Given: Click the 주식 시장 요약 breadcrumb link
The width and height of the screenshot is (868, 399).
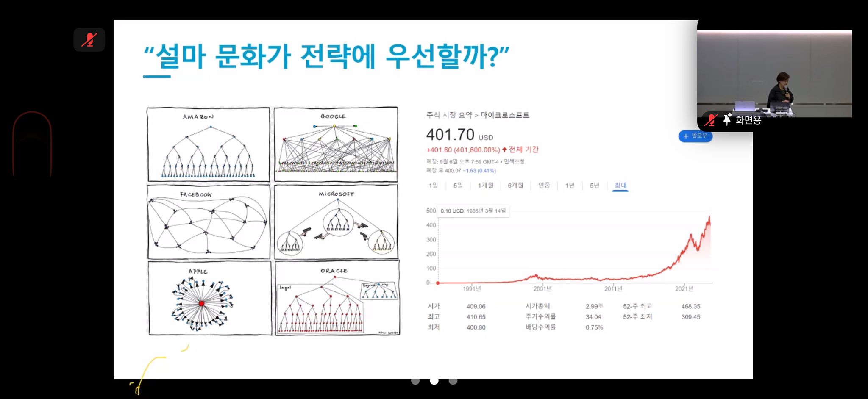Looking at the screenshot, I should 449,115.
